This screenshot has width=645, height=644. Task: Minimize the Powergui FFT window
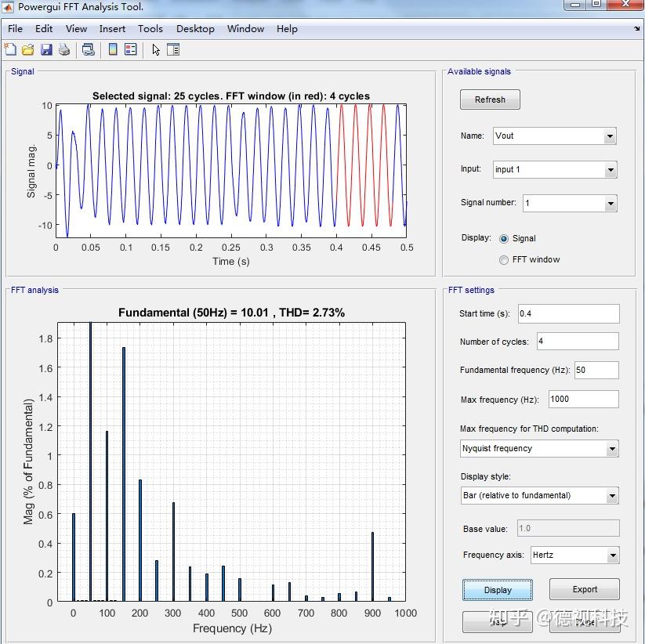tap(576, 5)
